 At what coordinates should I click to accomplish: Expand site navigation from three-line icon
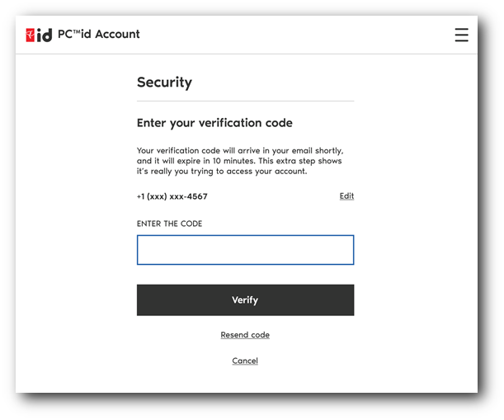pyautogui.click(x=461, y=35)
